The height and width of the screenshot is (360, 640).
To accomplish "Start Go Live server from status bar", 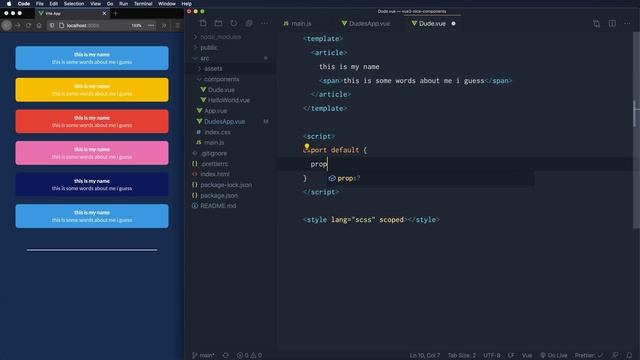I will click(x=553, y=356).
